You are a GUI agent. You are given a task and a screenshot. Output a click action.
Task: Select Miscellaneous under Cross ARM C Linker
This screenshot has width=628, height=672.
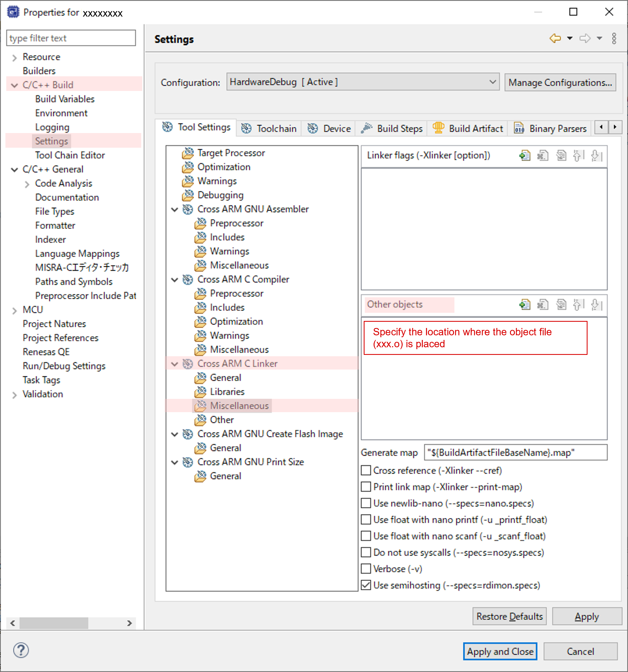[x=239, y=405]
